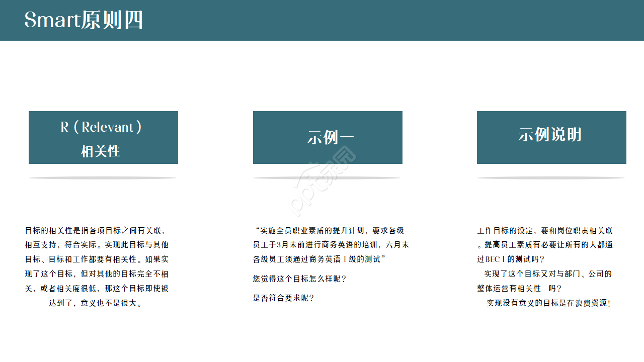Click the slide title Smart原则四
Screen dimensions: 644x362
84,20
